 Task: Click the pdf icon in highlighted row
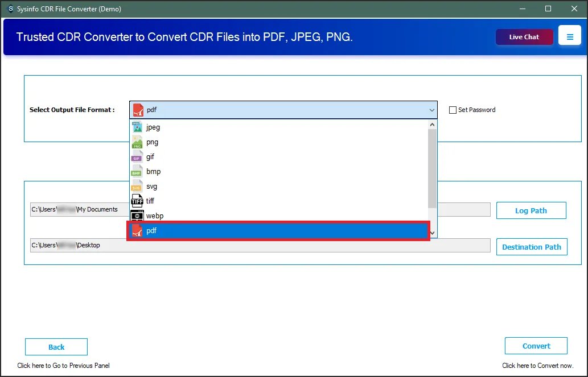click(x=137, y=230)
